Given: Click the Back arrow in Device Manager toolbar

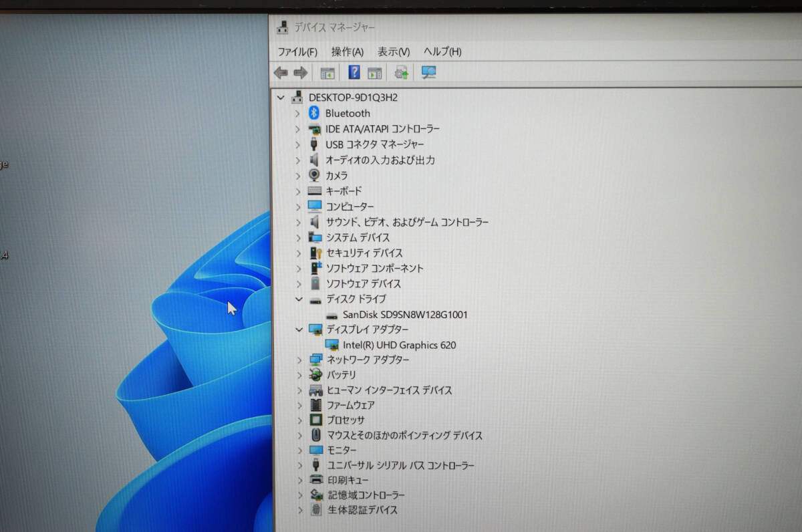Looking at the screenshot, I should tap(281, 72).
